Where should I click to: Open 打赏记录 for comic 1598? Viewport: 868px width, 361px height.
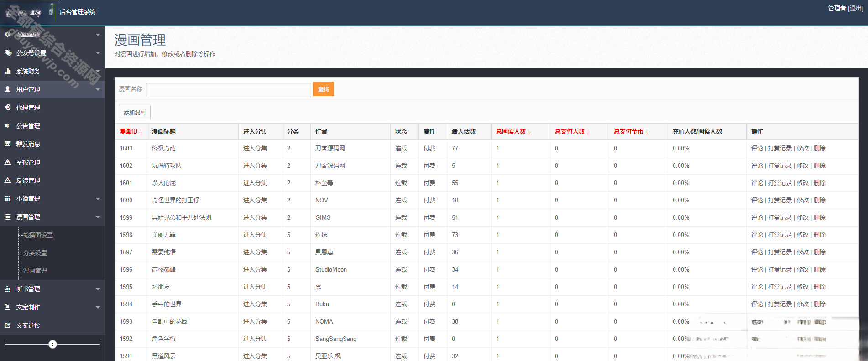[780, 235]
